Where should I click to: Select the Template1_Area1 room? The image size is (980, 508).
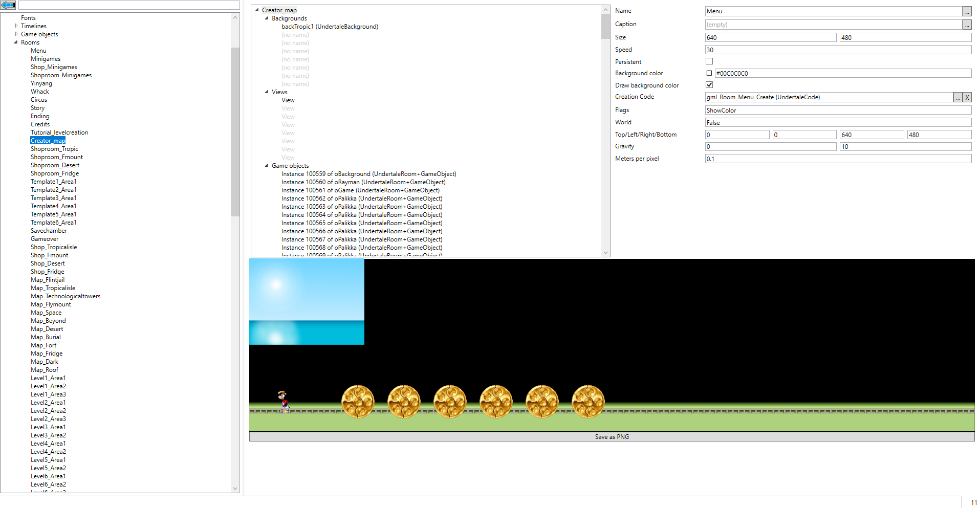[53, 182]
